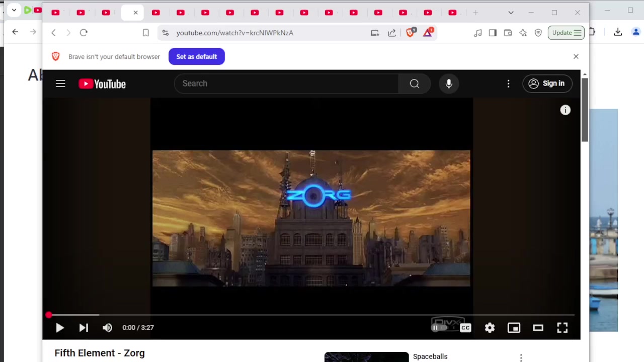This screenshot has height=362, width=644.
Task: Switch to the second YouTube tab
Action: pos(80,13)
